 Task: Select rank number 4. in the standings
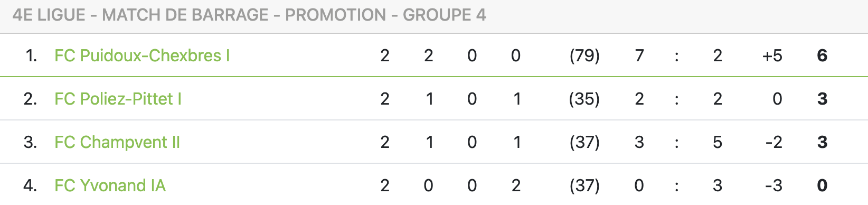click(x=31, y=185)
